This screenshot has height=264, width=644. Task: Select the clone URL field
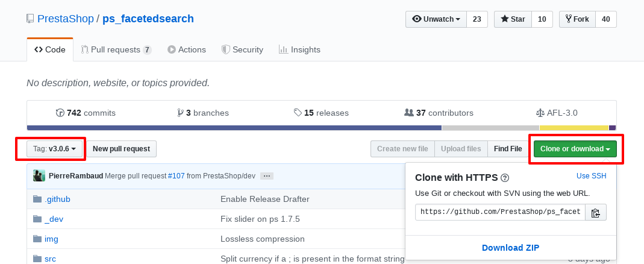pos(500,212)
